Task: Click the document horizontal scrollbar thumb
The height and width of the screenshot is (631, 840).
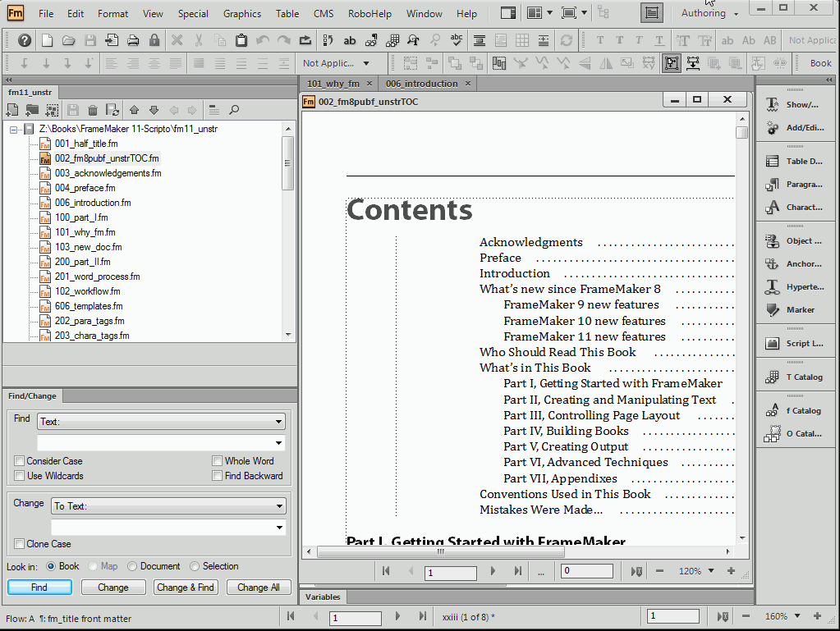Action: point(440,551)
